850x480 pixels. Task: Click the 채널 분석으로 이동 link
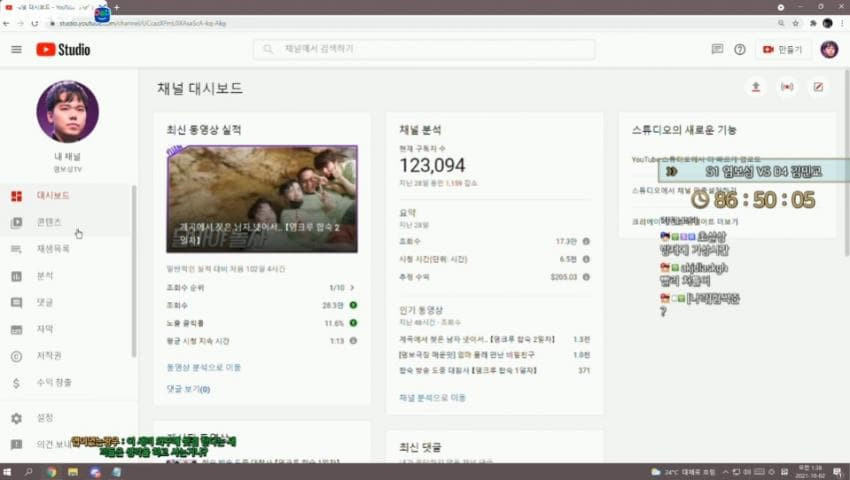pos(432,398)
